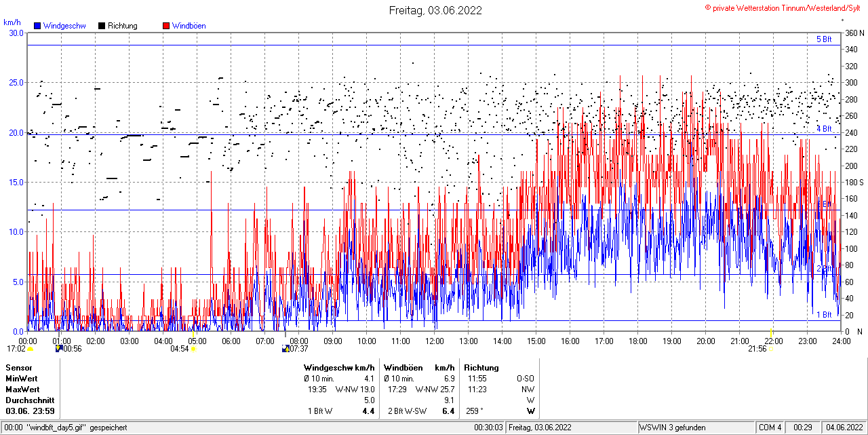Click the 259 ° direction value
Screen dimensions: 868x435
click(x=475, y=411)
